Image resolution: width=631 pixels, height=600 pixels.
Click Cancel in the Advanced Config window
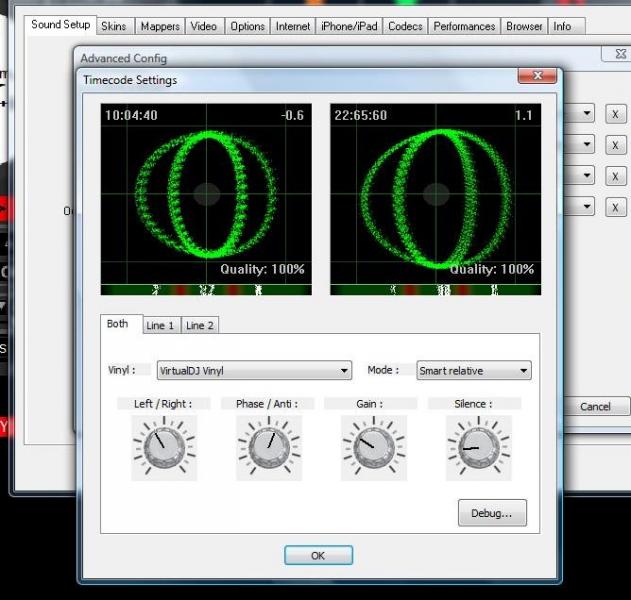pos(596,406)
